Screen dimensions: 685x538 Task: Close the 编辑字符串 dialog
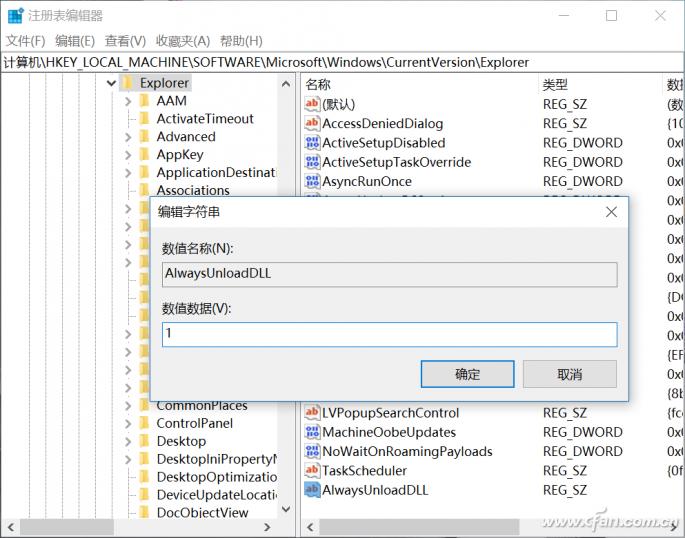coord(611,212)
